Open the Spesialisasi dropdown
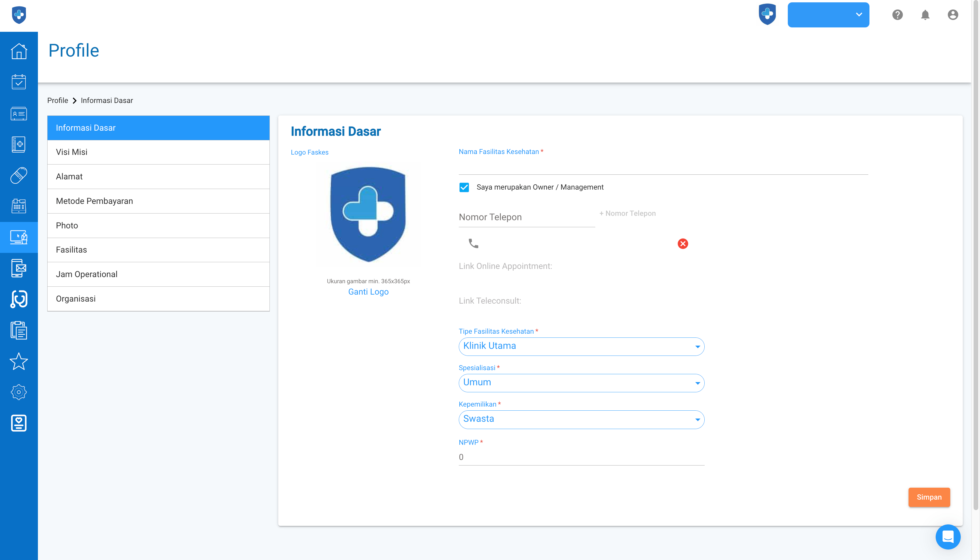The width and height of the screenshot is (980, 560). click(x=581, y=383)
